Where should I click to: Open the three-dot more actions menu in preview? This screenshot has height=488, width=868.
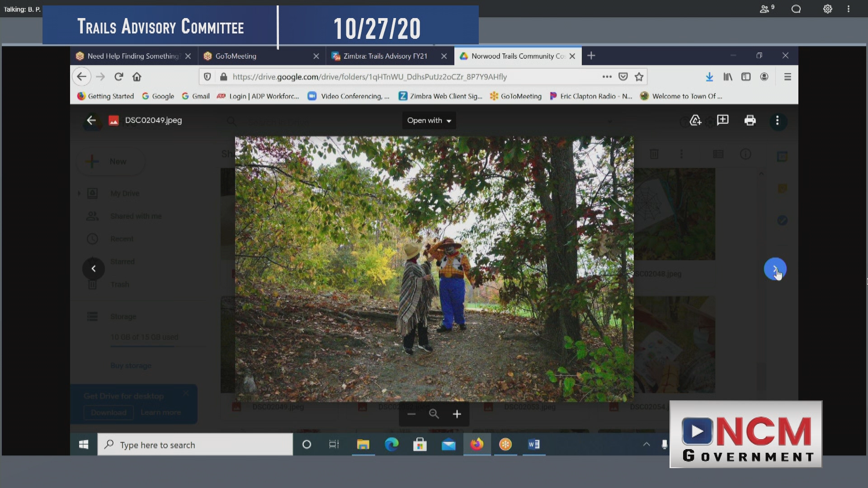777,120
